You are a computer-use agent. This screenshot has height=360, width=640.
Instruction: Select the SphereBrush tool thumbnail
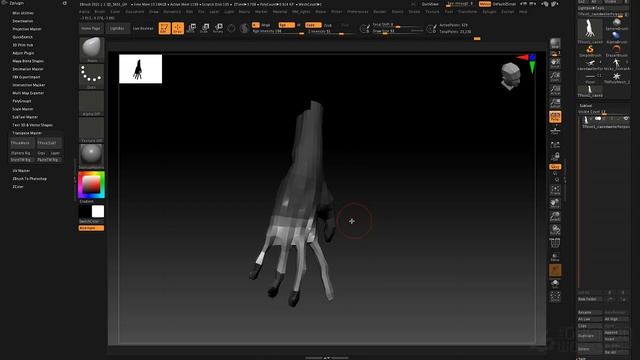click(x=616, y=24)
